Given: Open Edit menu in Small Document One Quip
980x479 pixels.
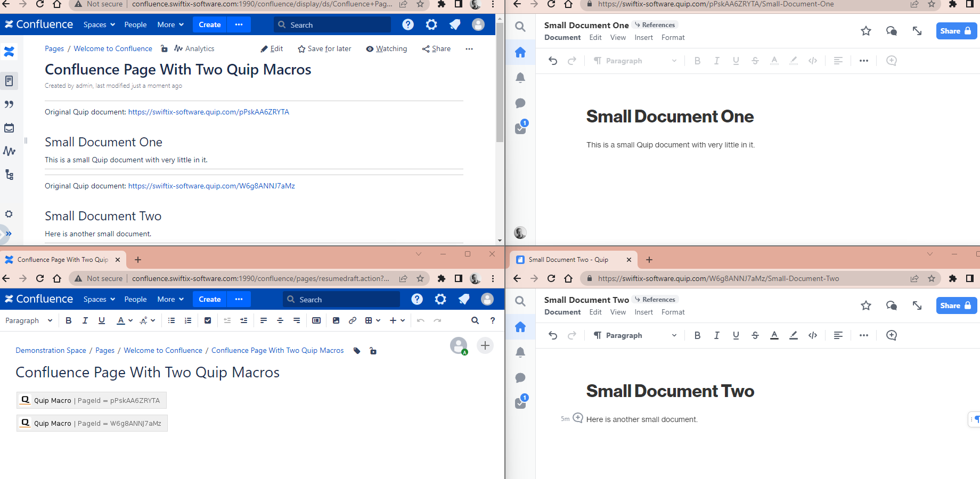Looking at the screenshot, I should 595,38.
